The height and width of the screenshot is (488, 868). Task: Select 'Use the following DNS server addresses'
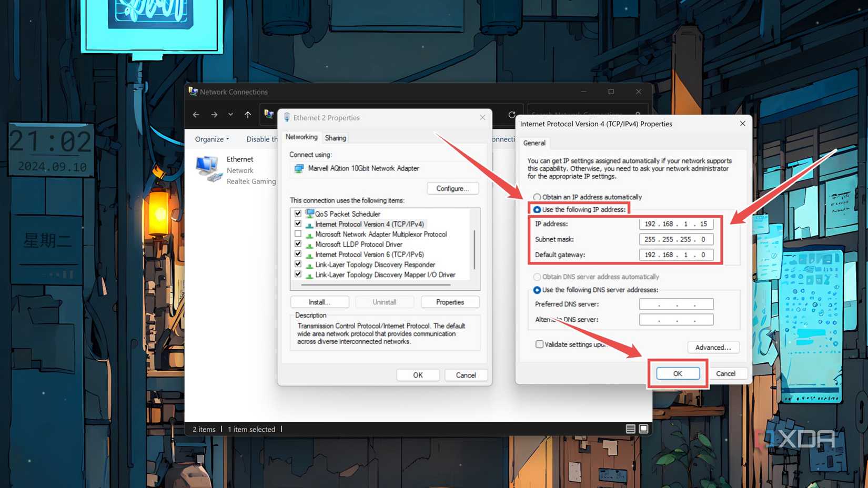click(537, 290)
